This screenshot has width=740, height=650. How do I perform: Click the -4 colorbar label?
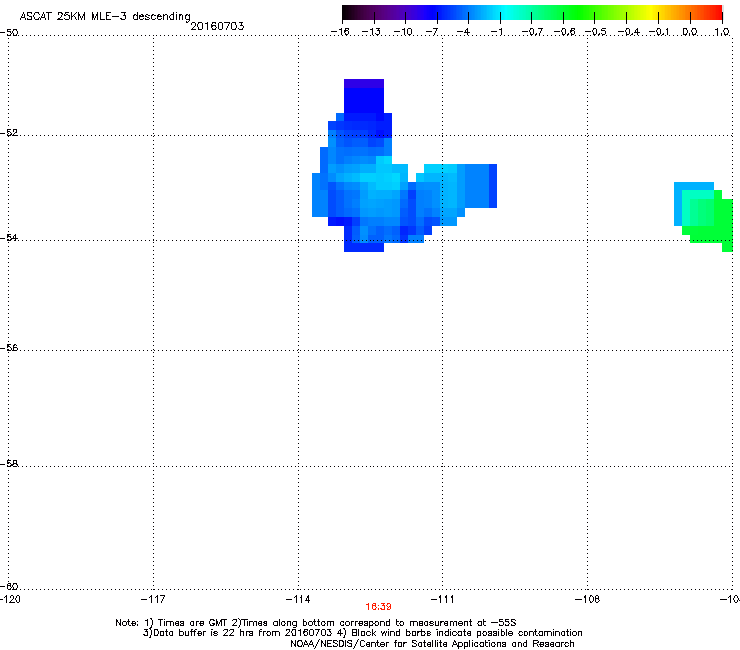[463, 32]
